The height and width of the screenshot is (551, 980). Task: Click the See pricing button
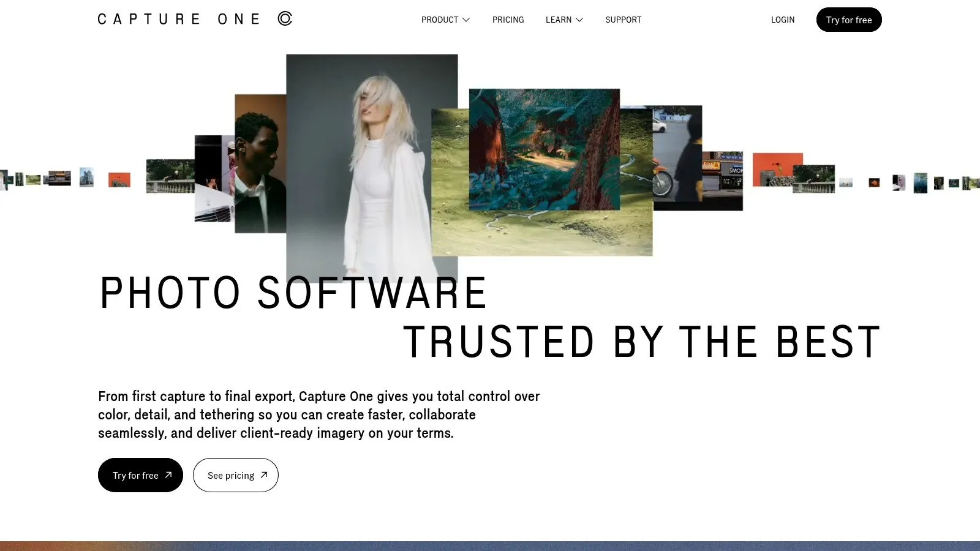[x=236, y=475]
